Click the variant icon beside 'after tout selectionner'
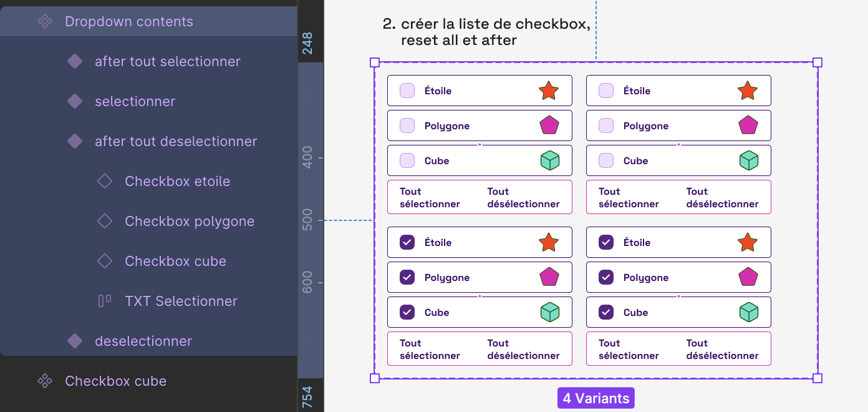This screenshot has width=868, height=412. [x=75, y=61]
